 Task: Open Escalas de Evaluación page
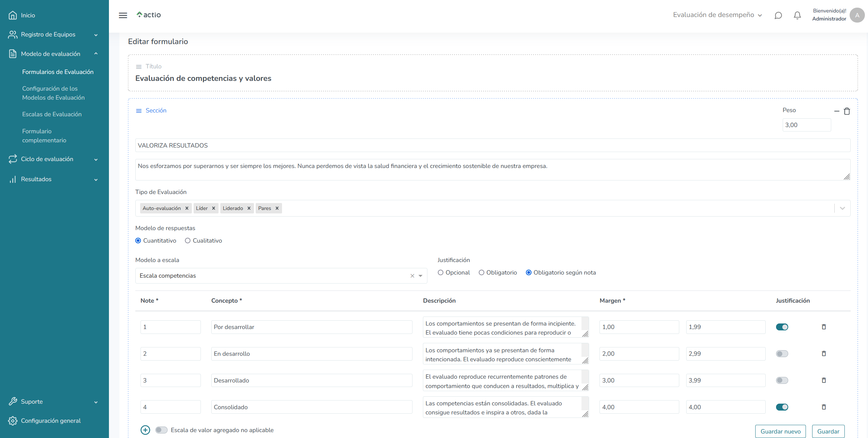(x=52, y=114)
